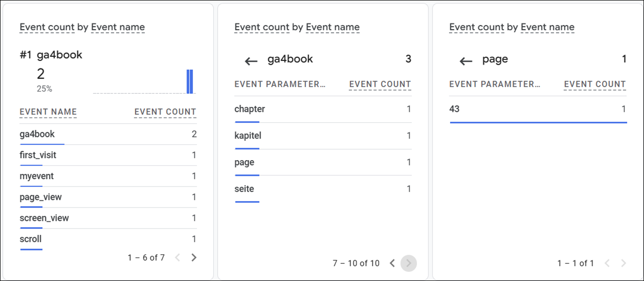Show next page of event names list
The height and width of the screenshot is (281, 644).
tap(194, 257)
